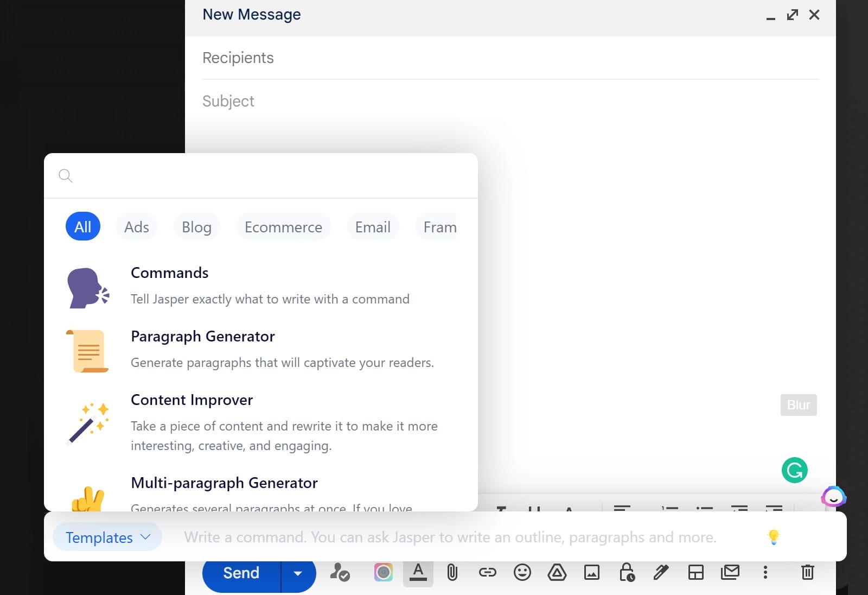Screen dimensions: 868x595
Task: Open the Grammarly assistant icon
Action: coord(794,470)
